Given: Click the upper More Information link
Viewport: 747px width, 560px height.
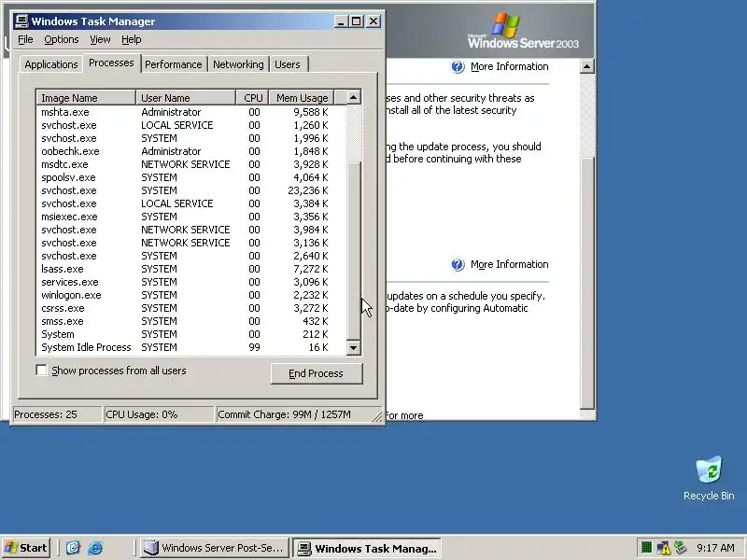Looking at the screenshot, I should coord(509,66).
